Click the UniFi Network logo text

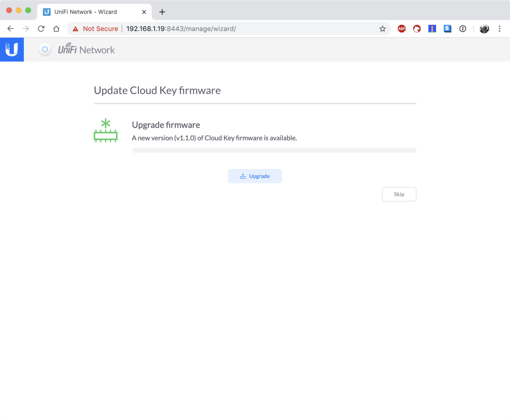(x=86, y=49)
